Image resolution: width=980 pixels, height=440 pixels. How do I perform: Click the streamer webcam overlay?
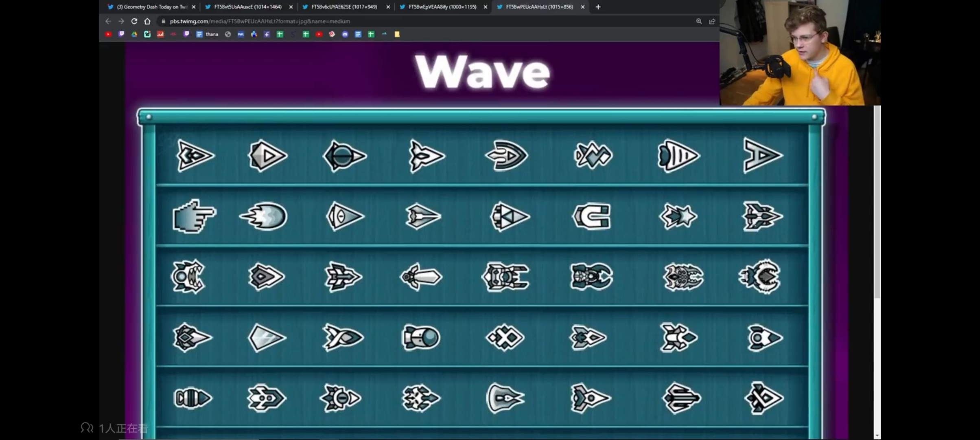point(800,53)
